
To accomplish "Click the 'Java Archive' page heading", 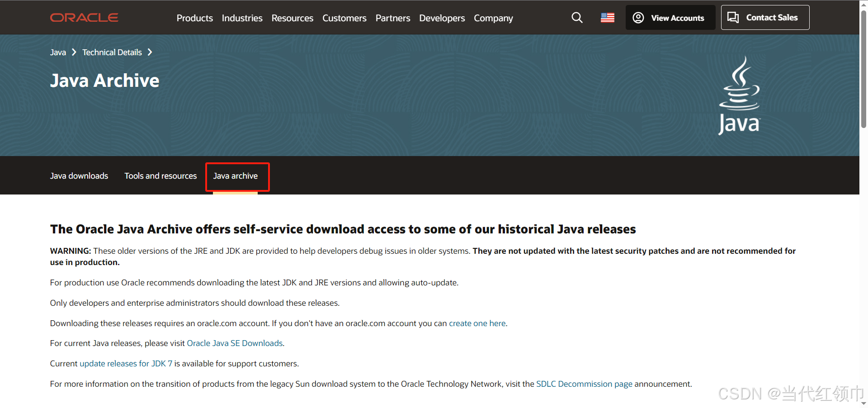I will pyautogui.click(x=104, y=81).
